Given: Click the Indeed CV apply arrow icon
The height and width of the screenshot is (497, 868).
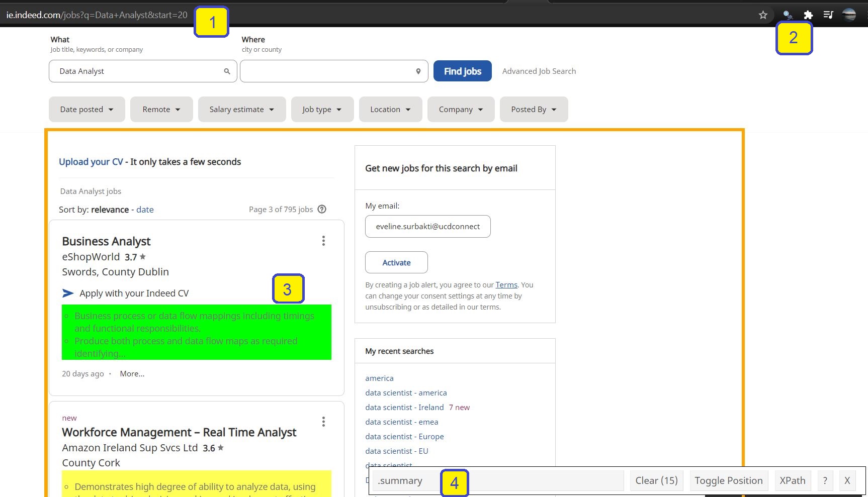Looking at the screenshot, I should [x=68, y=293].
